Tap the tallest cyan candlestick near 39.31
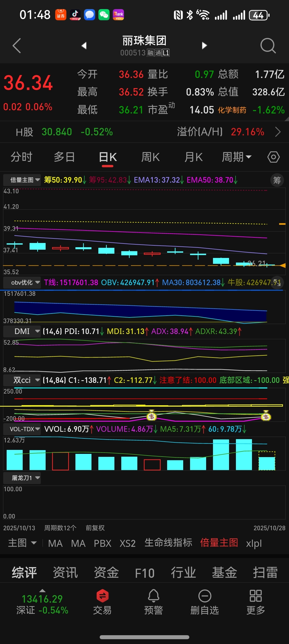The height and width of the screenshot is (644, 289). 37,246
